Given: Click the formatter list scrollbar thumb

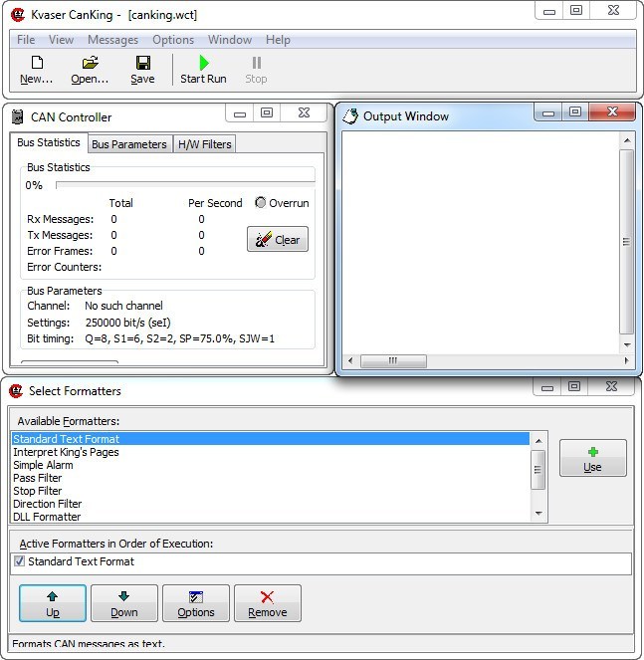Looking at the screenshot, I should click(538, 469).
